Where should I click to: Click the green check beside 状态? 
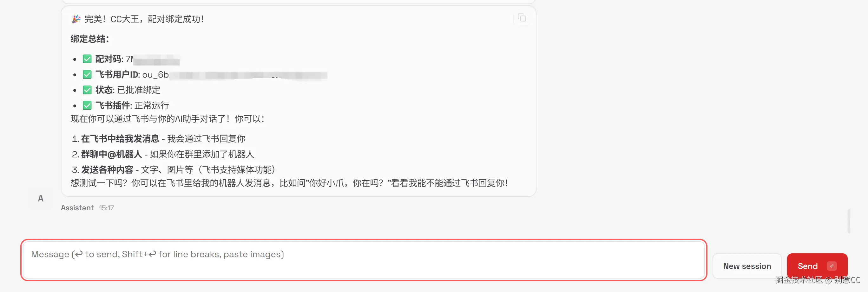pyautogui.click(x=87, y=90)
